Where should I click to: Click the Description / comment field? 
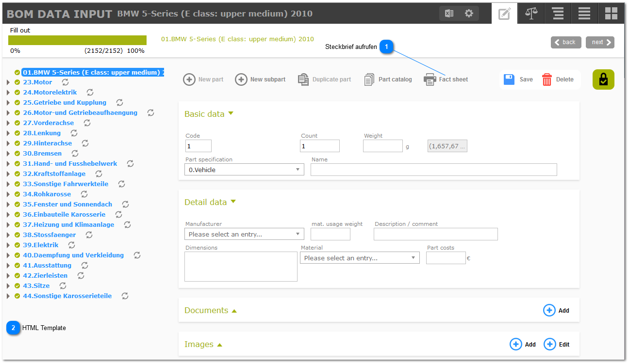coord(436,234)
